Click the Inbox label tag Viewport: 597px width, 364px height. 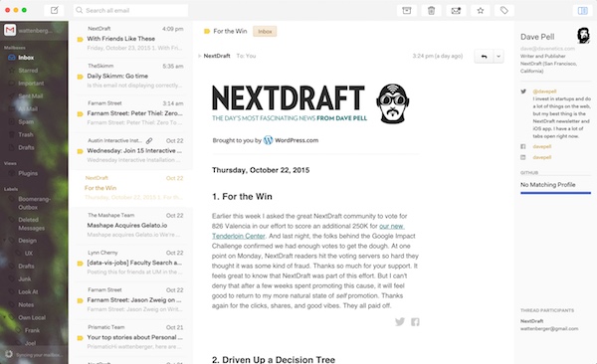click(265, 31)
